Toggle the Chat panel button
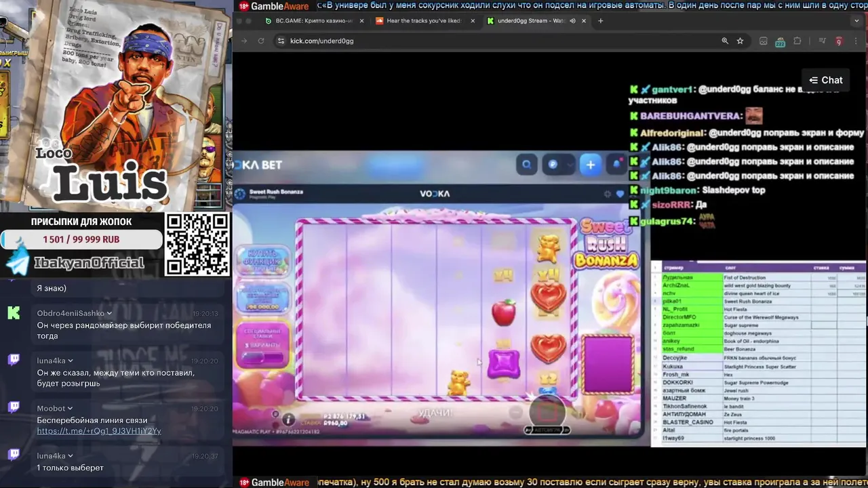 tap(825, 80)
